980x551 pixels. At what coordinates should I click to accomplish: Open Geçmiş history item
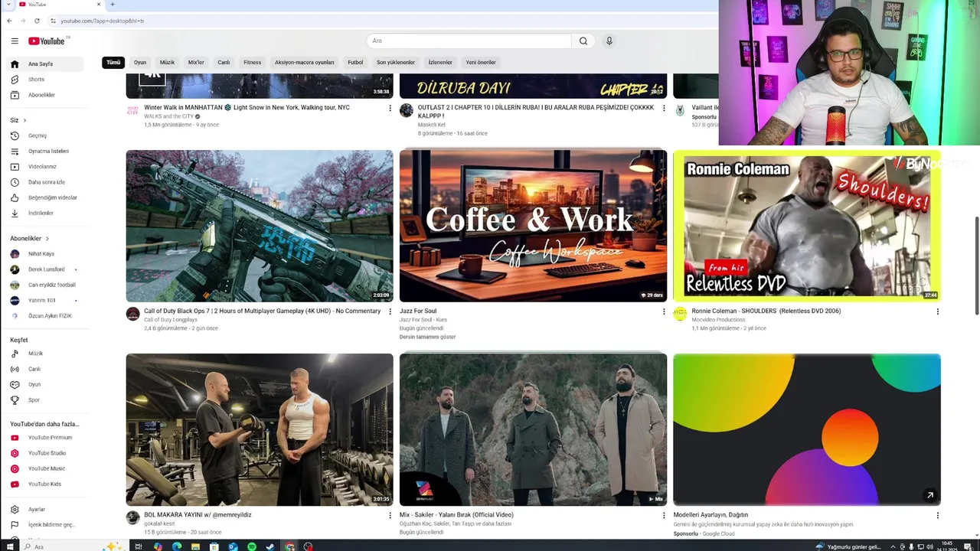pos(46,135)
